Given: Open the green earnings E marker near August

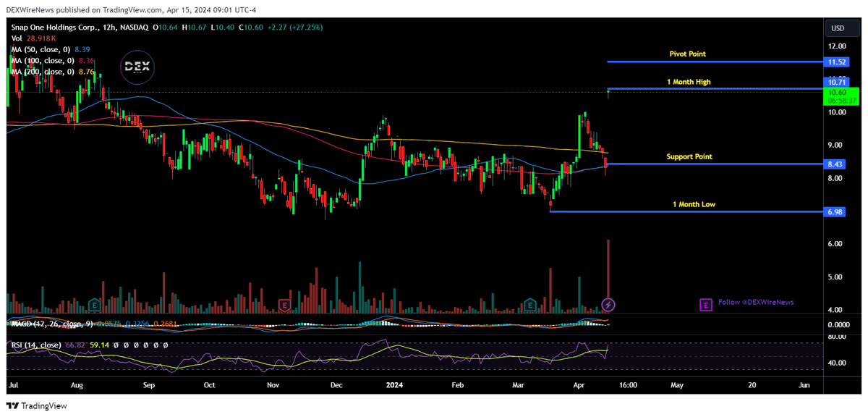Looking at the screenshot, I should pyautogui.click(x=93, y=306).
